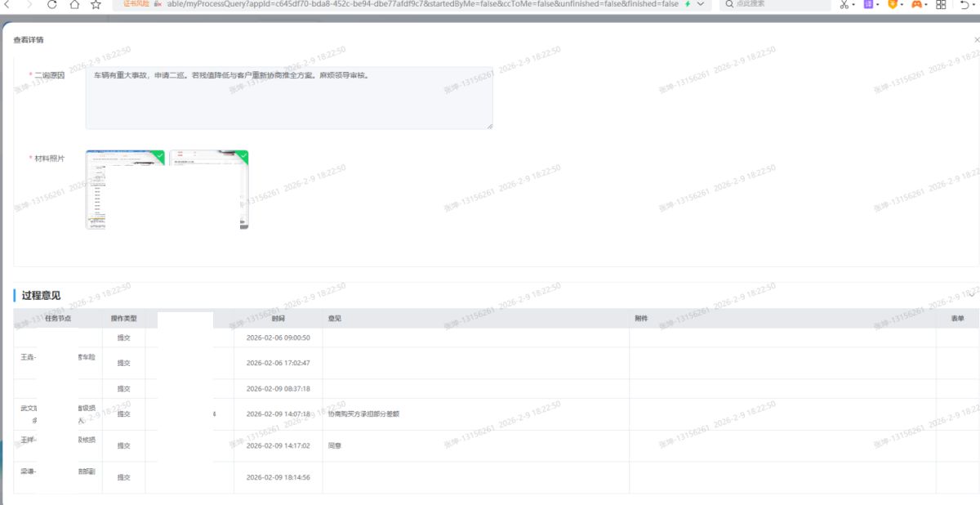Bookmark page with the star icon
Image resolution: width=980 pixels, height=505 pixels.
click(x=96, y=4)
